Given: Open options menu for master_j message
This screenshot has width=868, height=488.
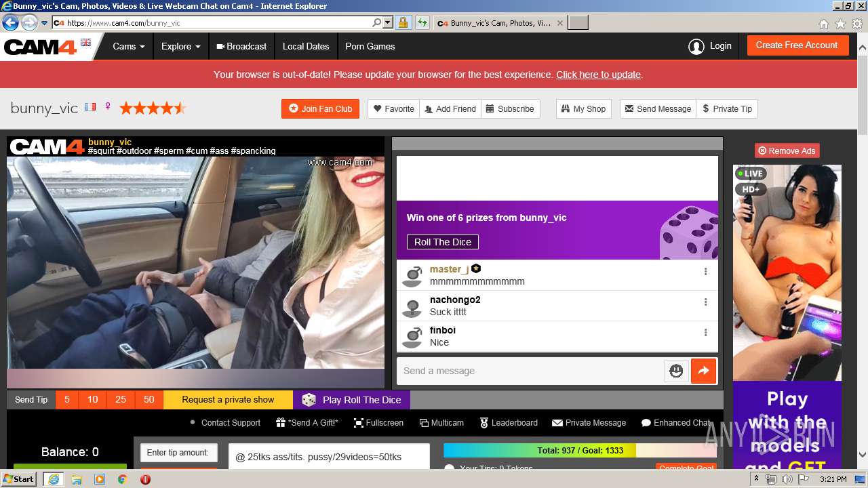Looking at the screenshot, I should tap(705, 271).
